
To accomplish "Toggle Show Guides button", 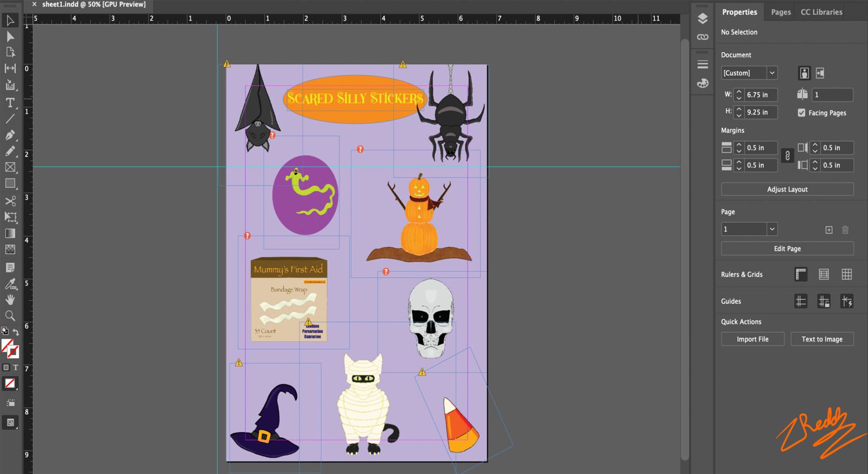I will tap(801, 301).
